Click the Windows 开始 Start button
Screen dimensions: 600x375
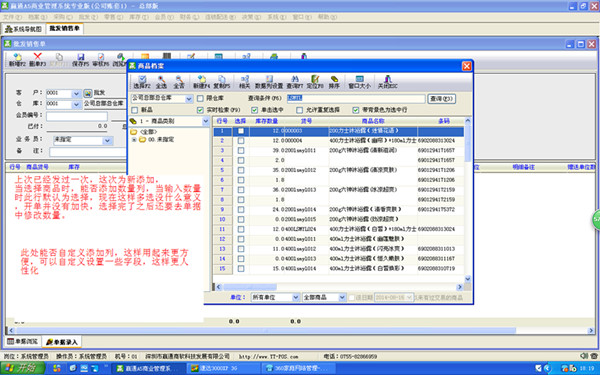click(22, 368)
